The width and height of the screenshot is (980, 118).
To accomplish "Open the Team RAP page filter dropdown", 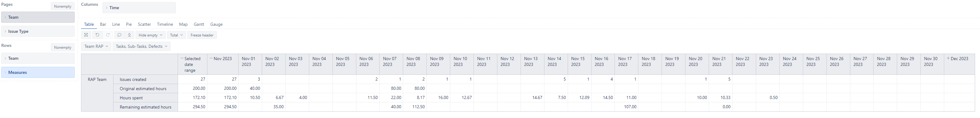I will tap(96, 47).
